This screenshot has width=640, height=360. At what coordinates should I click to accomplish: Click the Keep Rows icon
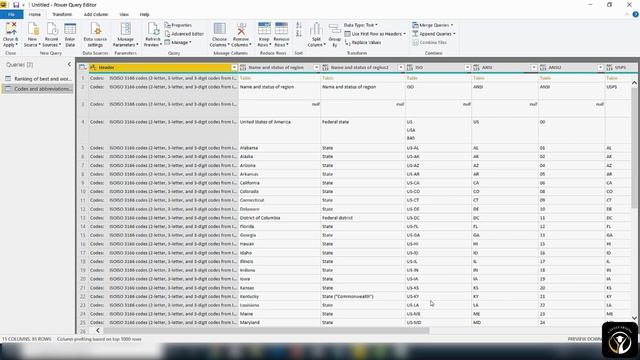(264, 29)
